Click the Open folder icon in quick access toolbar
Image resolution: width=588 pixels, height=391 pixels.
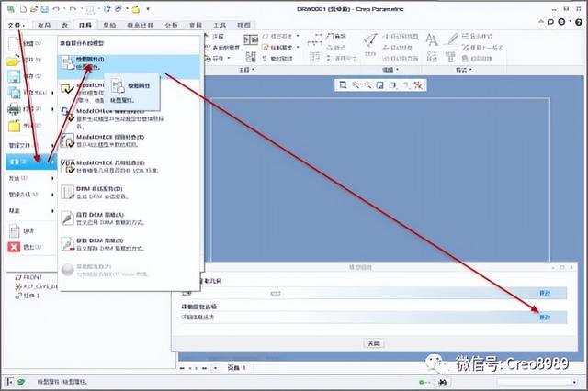point(34,8)
